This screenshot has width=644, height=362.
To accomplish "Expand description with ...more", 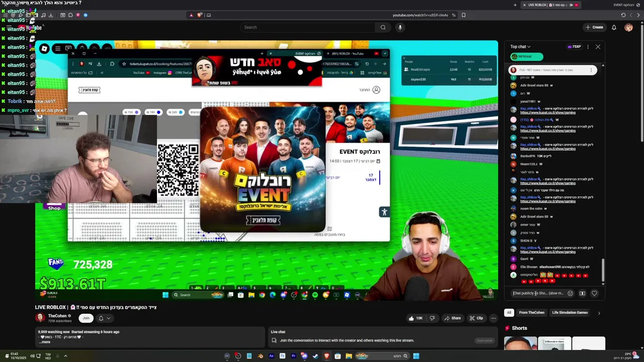I will point(44,342).
